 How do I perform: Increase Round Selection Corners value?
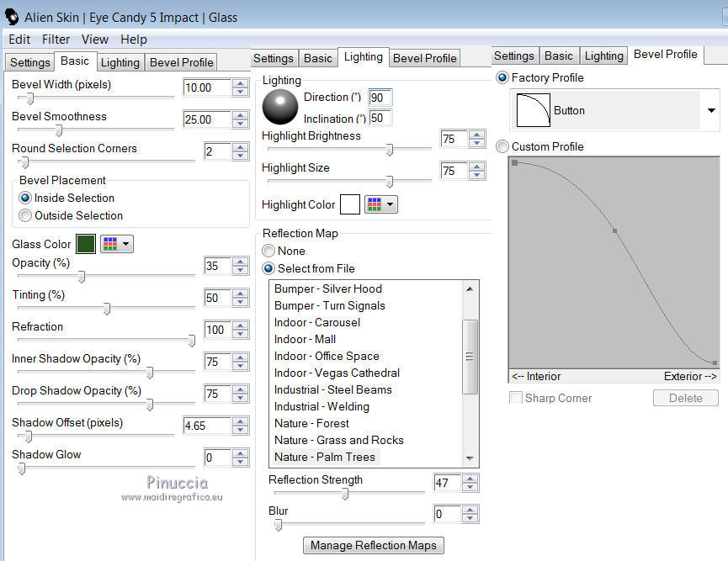click(x=240, y=147)
